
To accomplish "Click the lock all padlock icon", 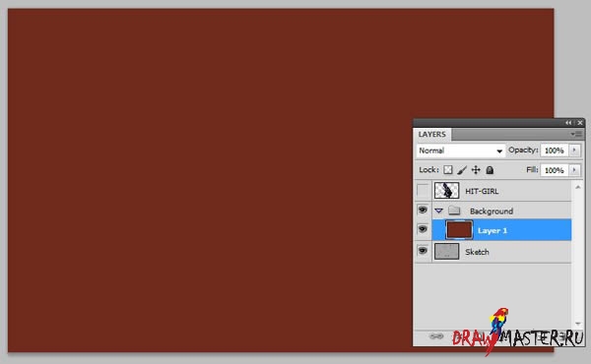I will tap(490, 170).
